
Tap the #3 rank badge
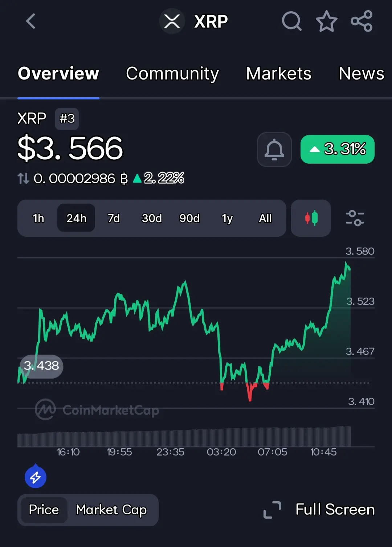[x=67, y=119]
